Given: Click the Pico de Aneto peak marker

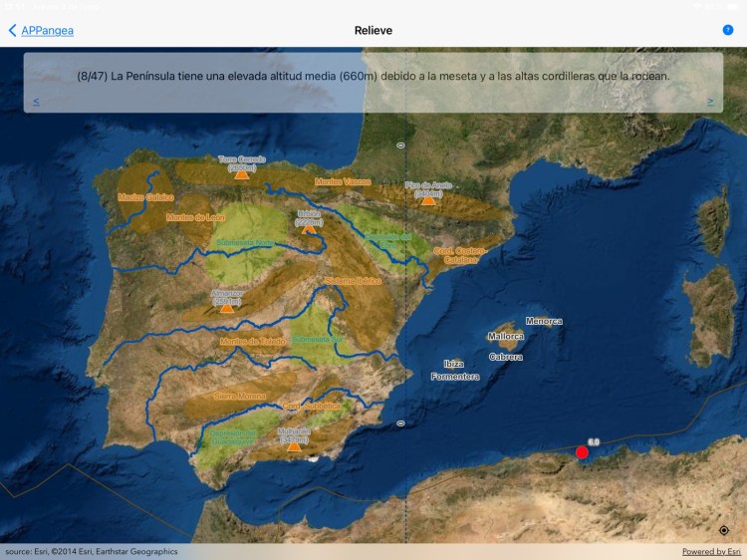Looking at the screenshot, I should [x=428, y=199].
